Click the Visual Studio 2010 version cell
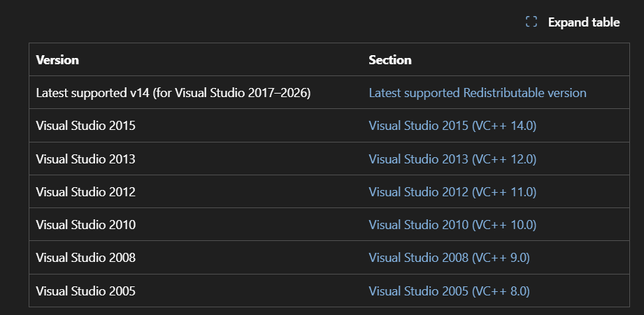The image size is (644, 315). coord(196,225)
